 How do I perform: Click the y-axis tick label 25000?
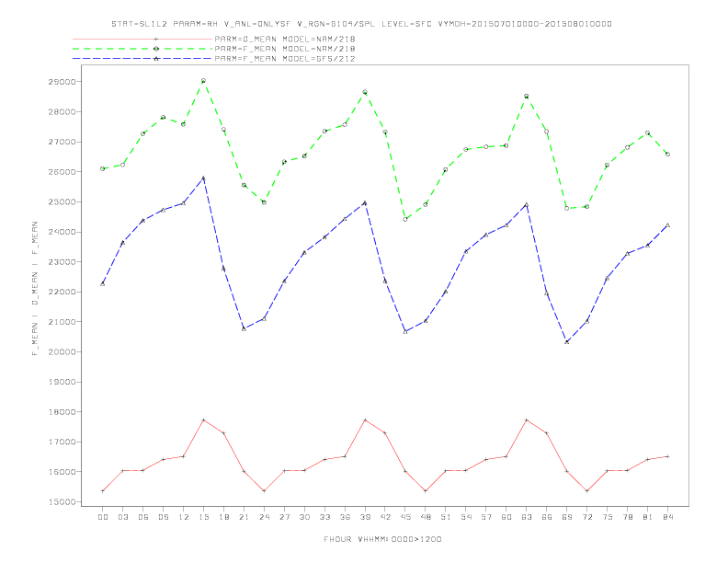62,202
